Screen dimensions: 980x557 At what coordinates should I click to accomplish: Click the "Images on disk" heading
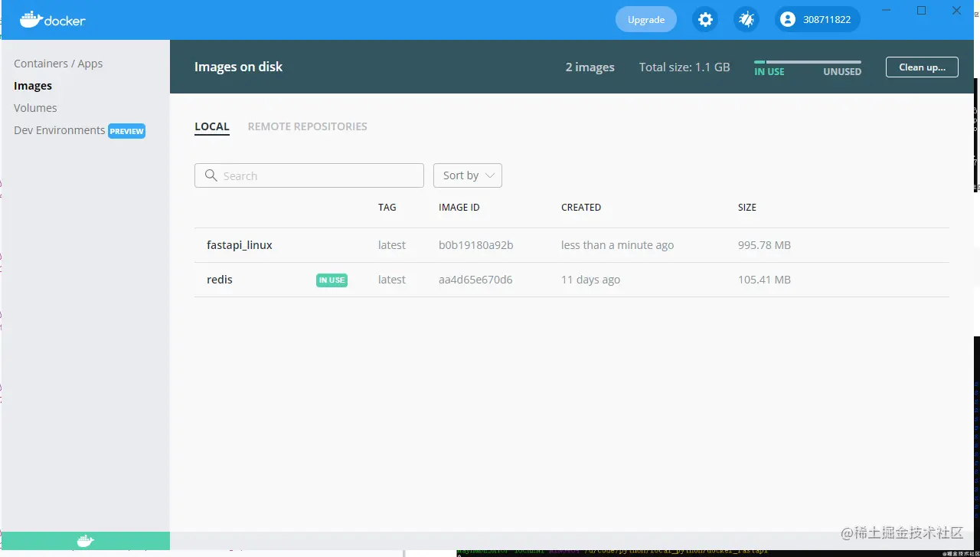click(x=238, y=67)
